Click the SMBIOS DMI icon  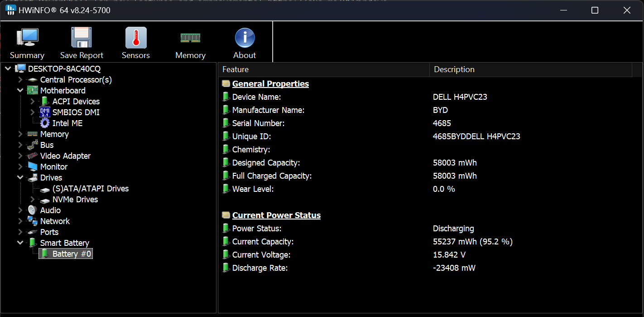(45, 112)
